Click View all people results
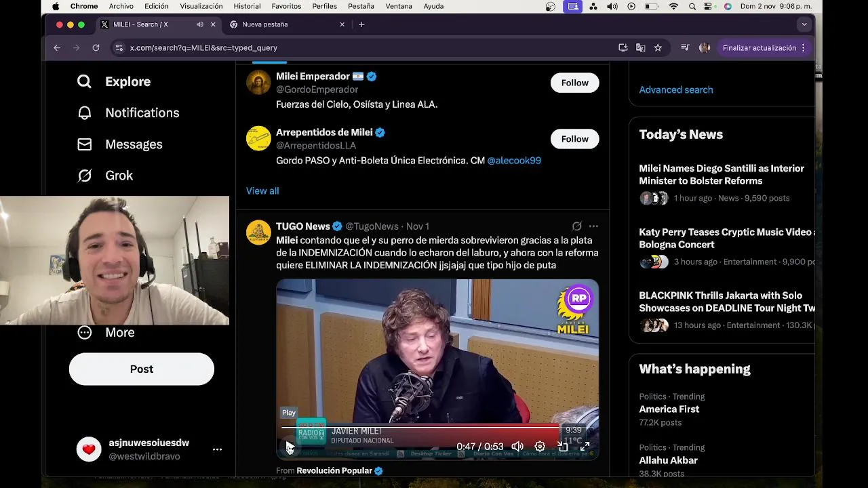Viewport: 868px width, 488px height. tap(262, 190)
